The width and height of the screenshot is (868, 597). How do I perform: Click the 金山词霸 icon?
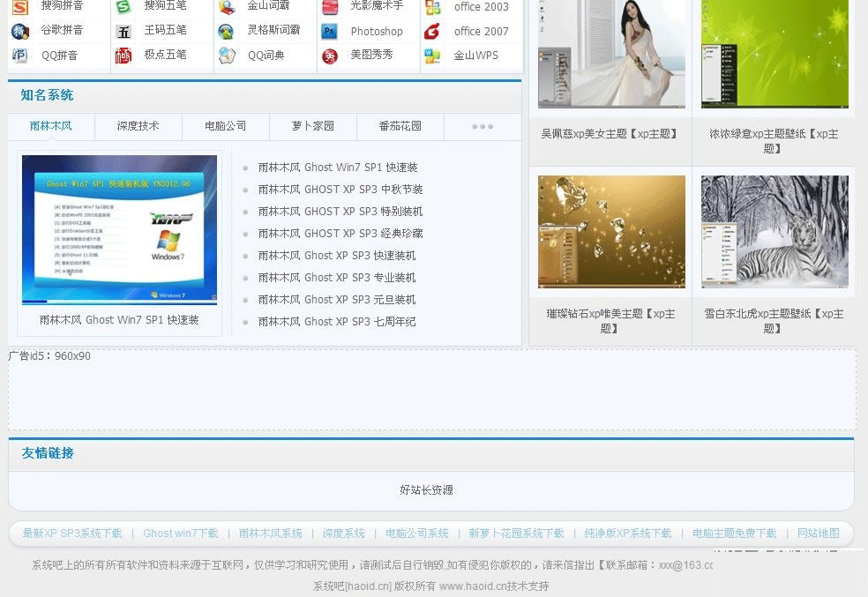point(227,7)
